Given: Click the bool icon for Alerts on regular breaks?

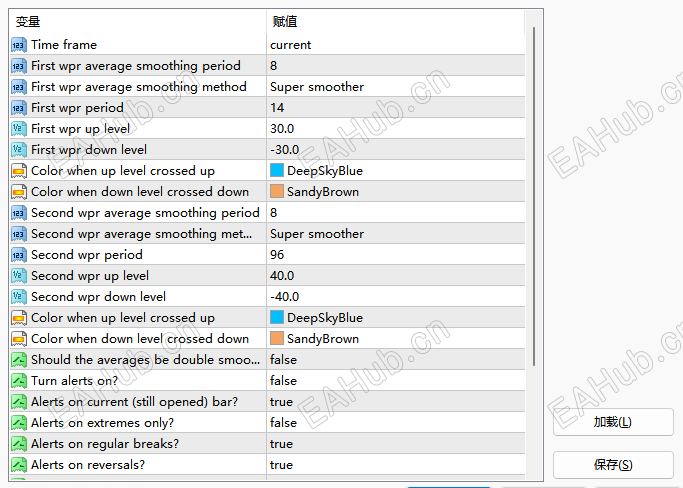Looking at the screenshot, I should [x=19, y=444].
